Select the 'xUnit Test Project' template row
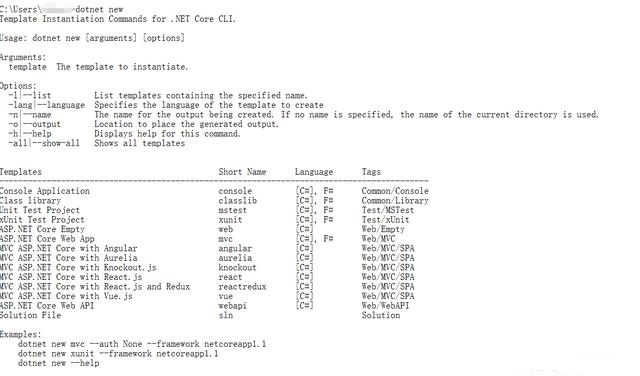Screen dimensions: 640x376 [204, 220]
